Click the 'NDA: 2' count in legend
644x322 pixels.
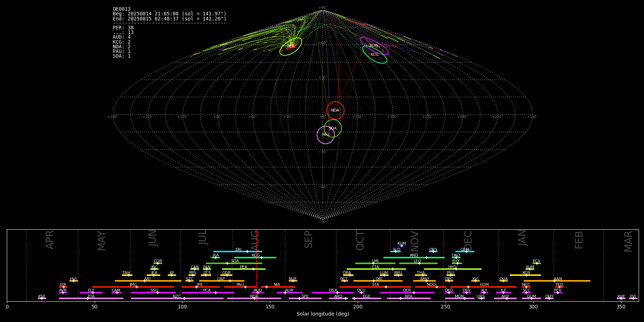coord(122,47)
